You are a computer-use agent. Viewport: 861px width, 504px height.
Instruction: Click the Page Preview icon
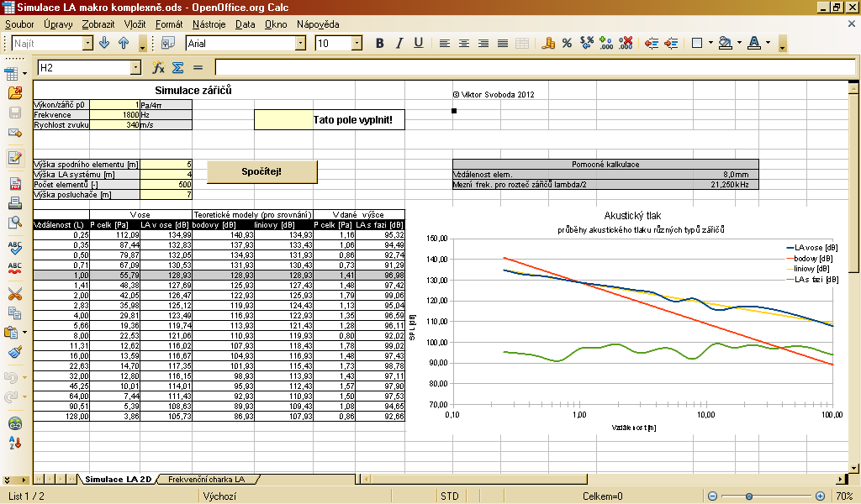tap(14, 223)
